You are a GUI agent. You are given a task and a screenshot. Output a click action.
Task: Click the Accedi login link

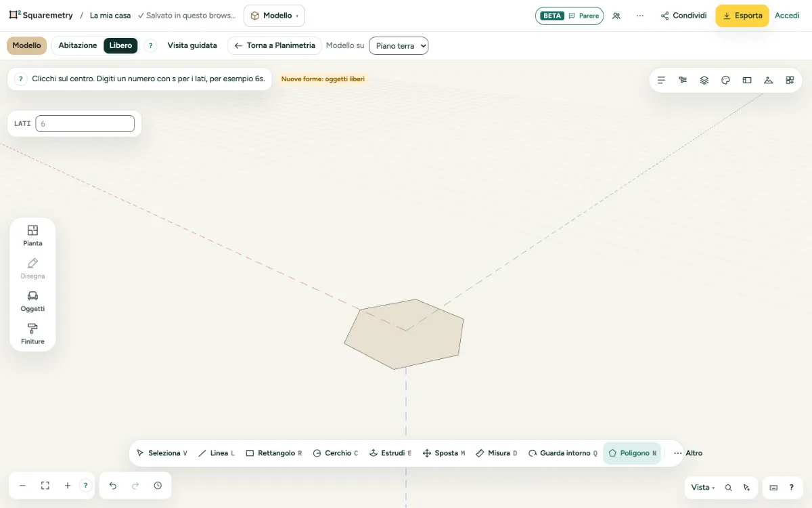pos(787,16)
